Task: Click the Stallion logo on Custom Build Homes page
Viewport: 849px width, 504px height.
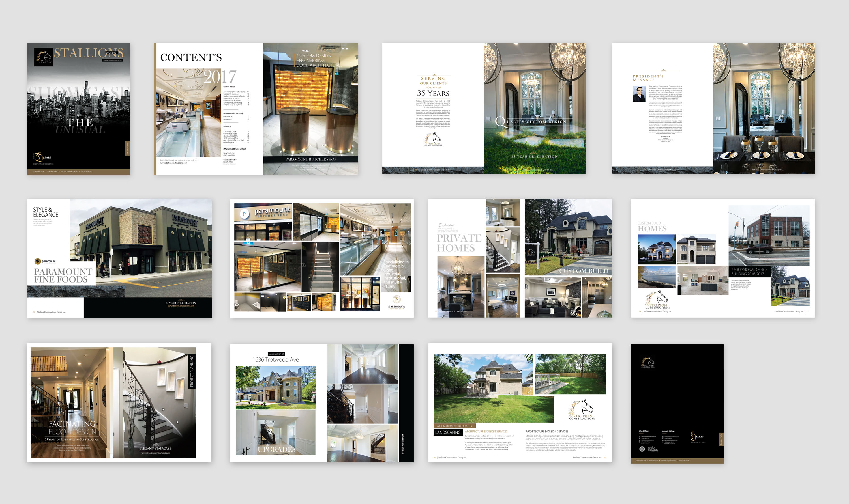Action: 658,300
